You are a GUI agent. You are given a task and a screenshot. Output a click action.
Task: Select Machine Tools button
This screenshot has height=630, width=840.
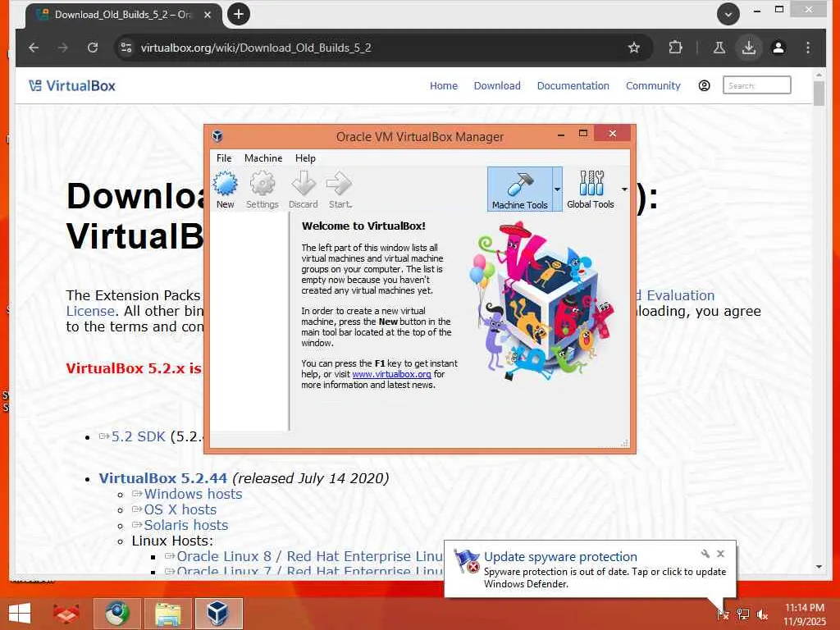519,189
